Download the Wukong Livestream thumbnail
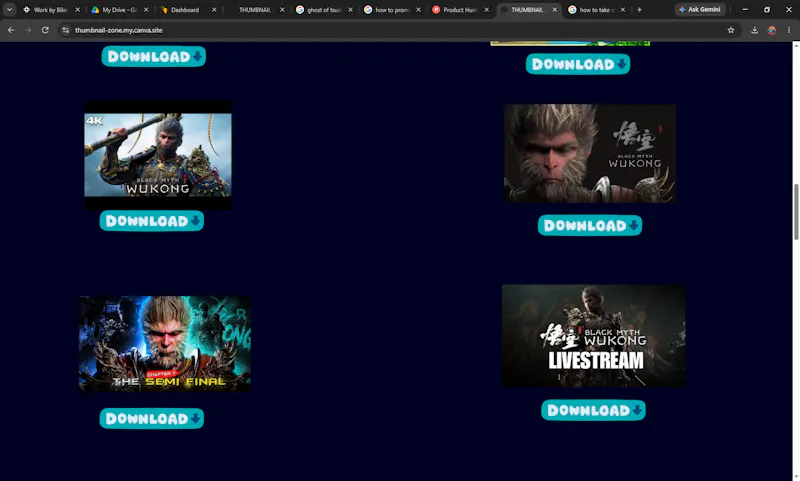The width and height of the screenshot is (800, 481). click(x=593, y=410)
